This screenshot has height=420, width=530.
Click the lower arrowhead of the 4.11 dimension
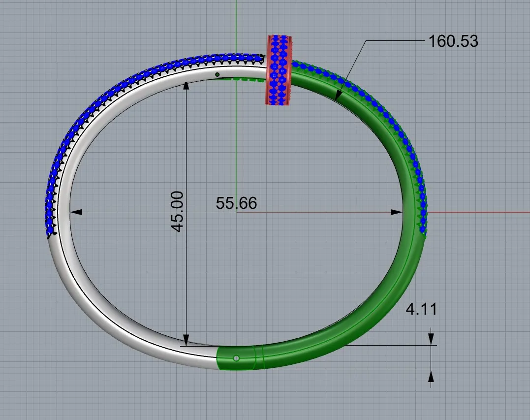tap(431, 376)
